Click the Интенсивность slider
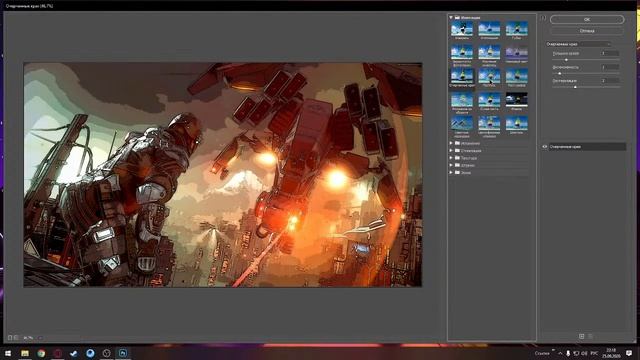 [586, 73]
